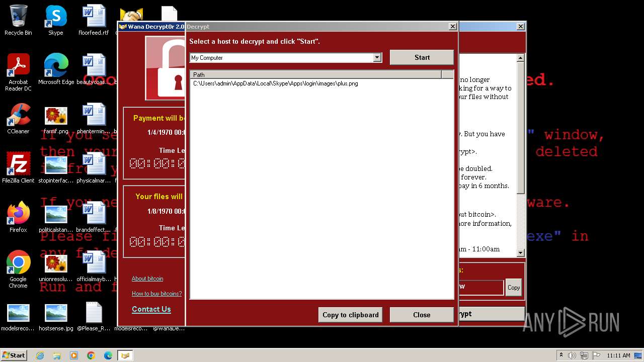Click the Path column header
644x362 pixels.
click(x=315, y=74)
